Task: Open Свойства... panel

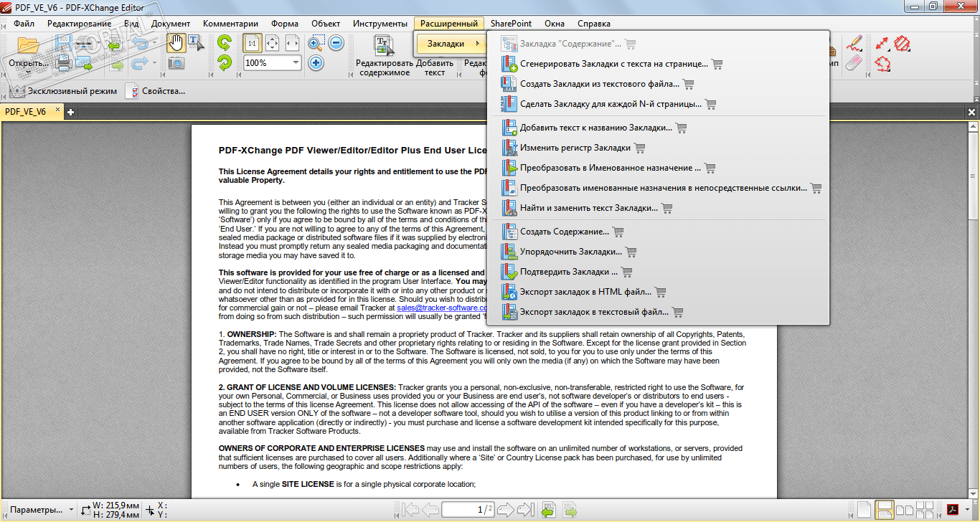Action: pos(154,91)
